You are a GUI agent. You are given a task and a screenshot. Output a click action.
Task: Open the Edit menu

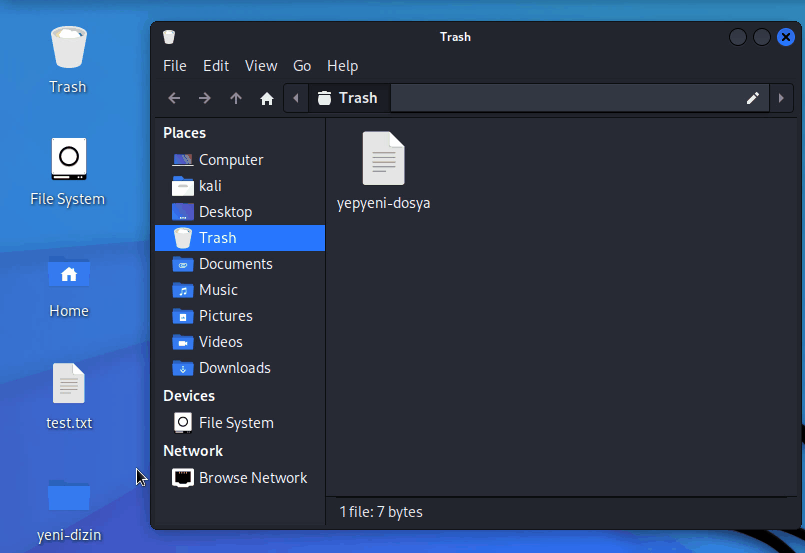(216, 66)
